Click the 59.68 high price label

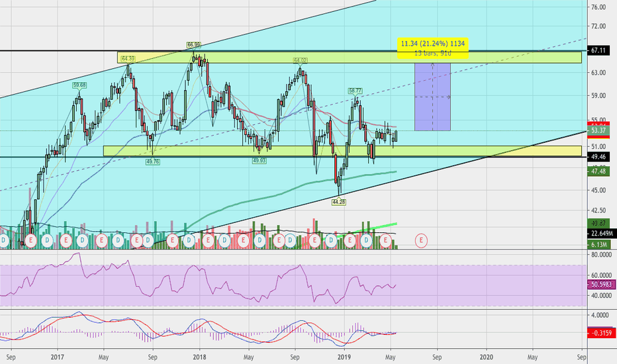[x=79, y=85]
